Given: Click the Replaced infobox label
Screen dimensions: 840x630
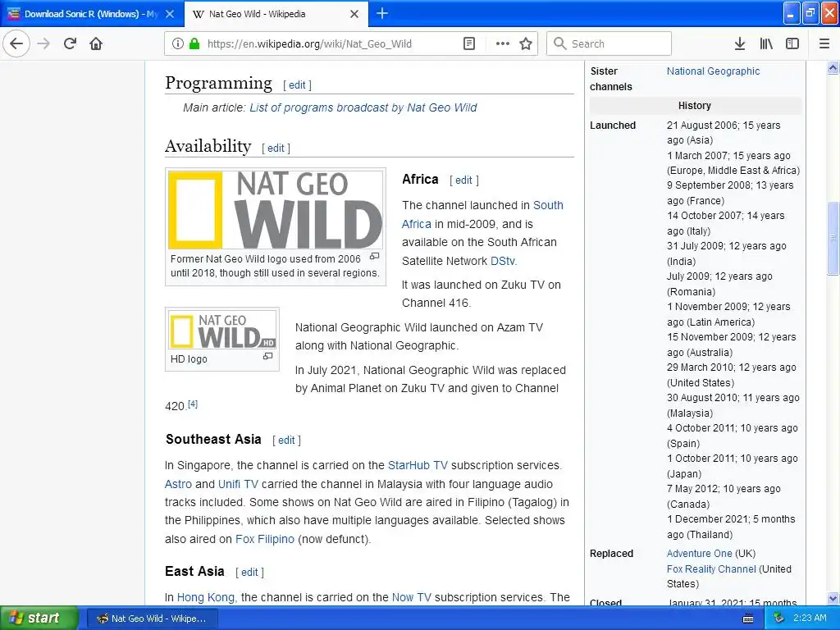Looking at the screenshot, I should (x=611, y=554).
